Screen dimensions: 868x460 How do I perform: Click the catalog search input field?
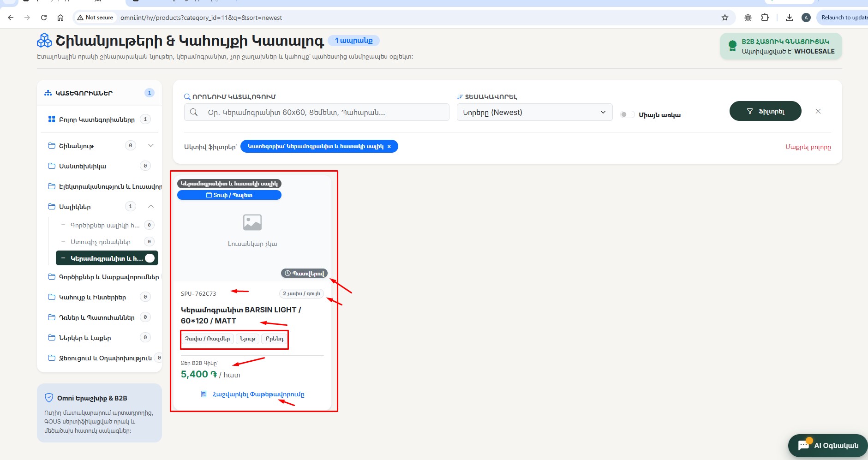(317, 112)
